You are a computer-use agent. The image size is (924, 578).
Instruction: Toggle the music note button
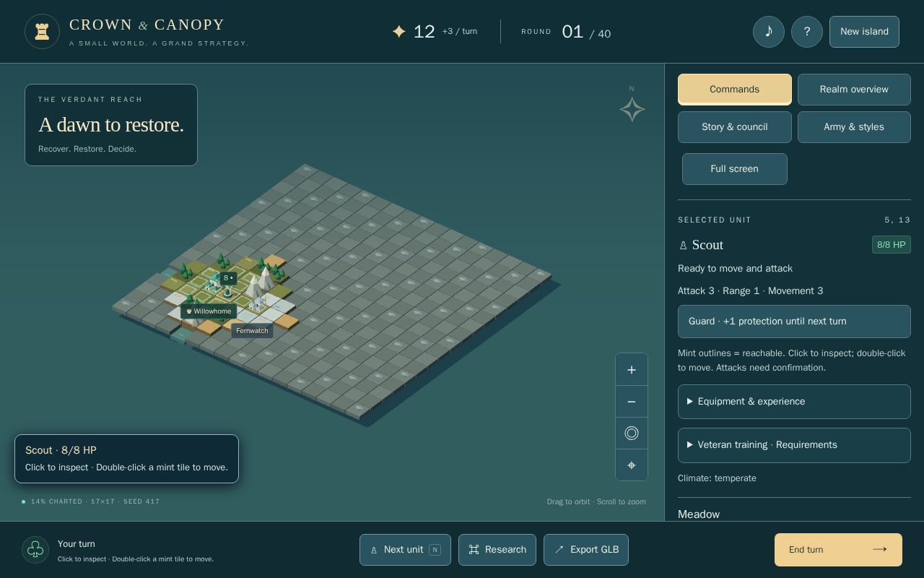(x=769, y=32)
